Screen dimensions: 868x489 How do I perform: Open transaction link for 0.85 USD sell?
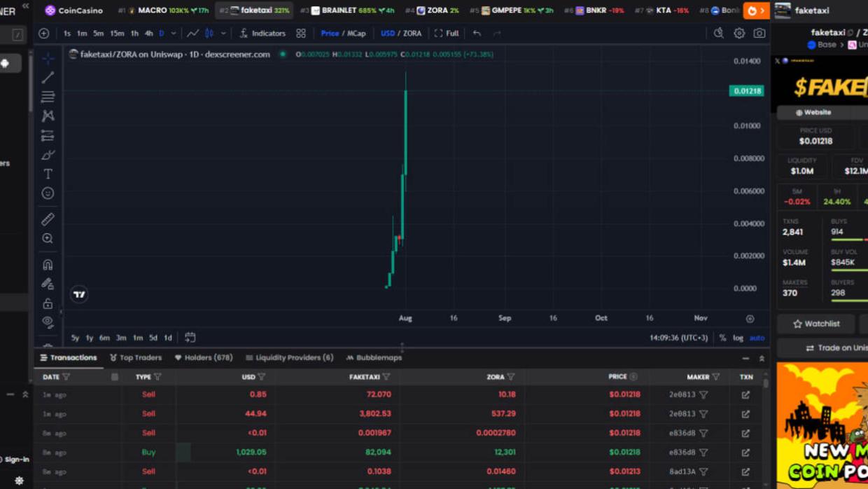tap(745, 394)
